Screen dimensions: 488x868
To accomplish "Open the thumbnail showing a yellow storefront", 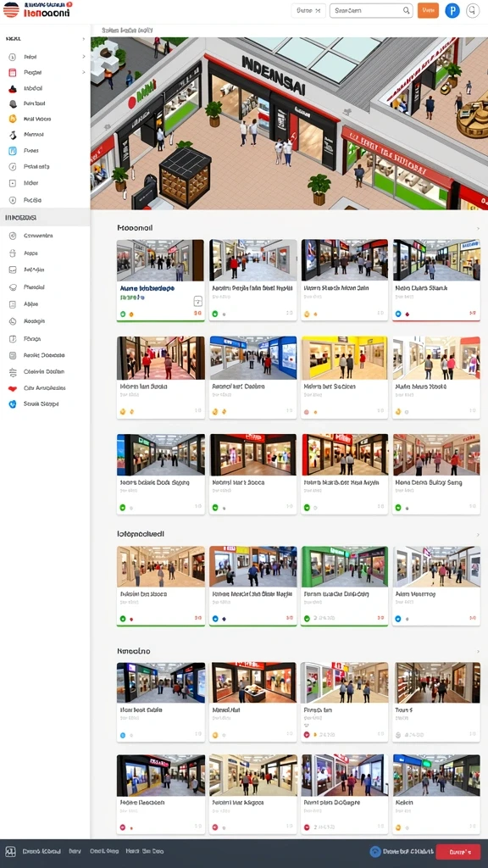I will pyautogui.click(x=344, y=359).
